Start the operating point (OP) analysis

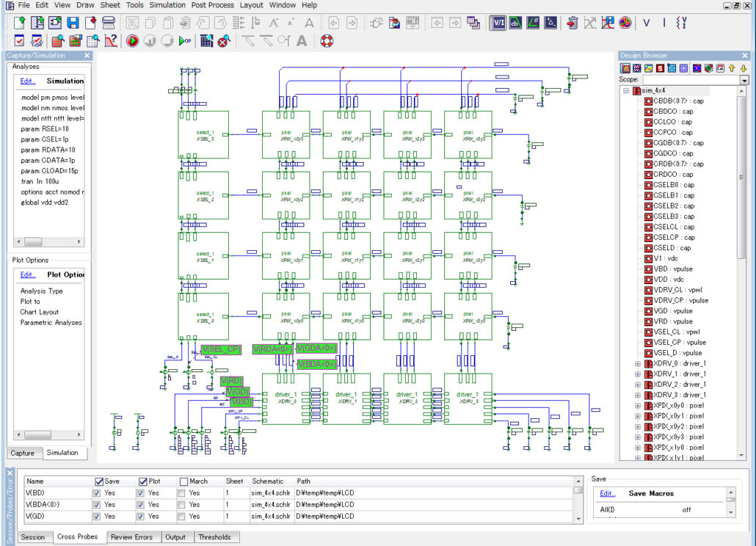pyautogui.click(x=183, y=42)
